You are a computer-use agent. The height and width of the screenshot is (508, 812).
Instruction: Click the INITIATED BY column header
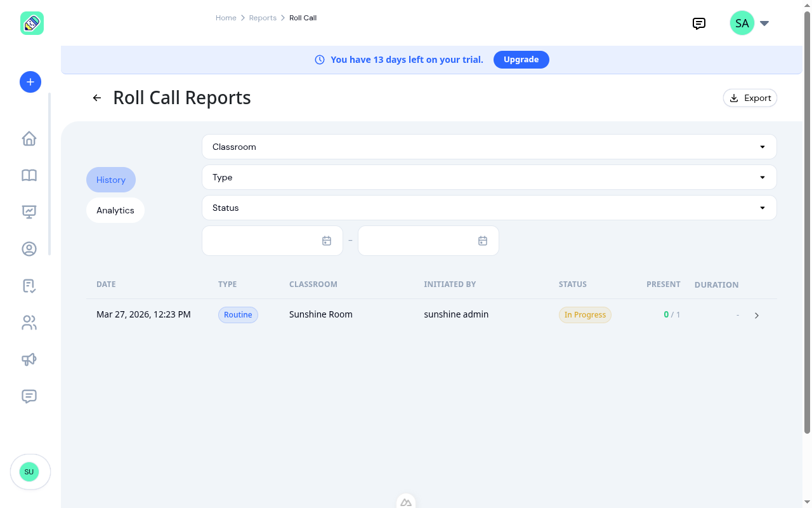(x=450, y=284)
